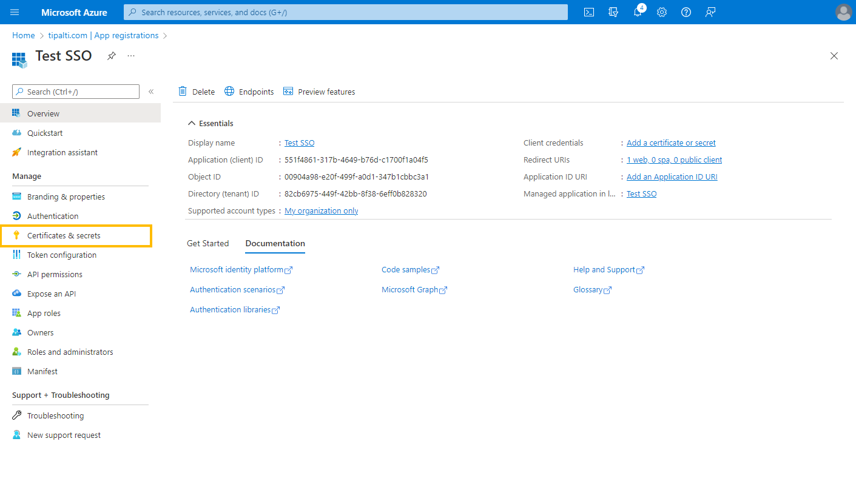Open the Code samples link
Viewport: 856px width, 504px height.
406,269
